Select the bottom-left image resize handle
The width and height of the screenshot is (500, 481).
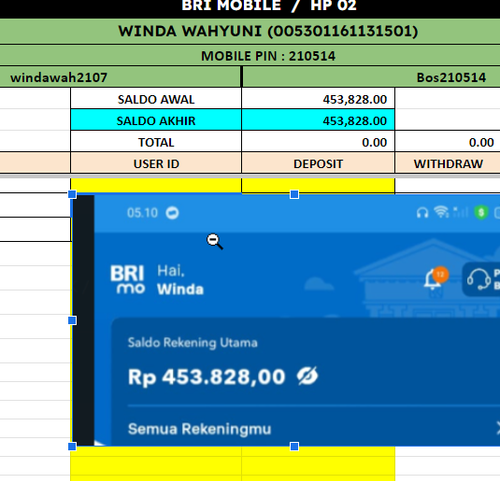coord(72,447)
